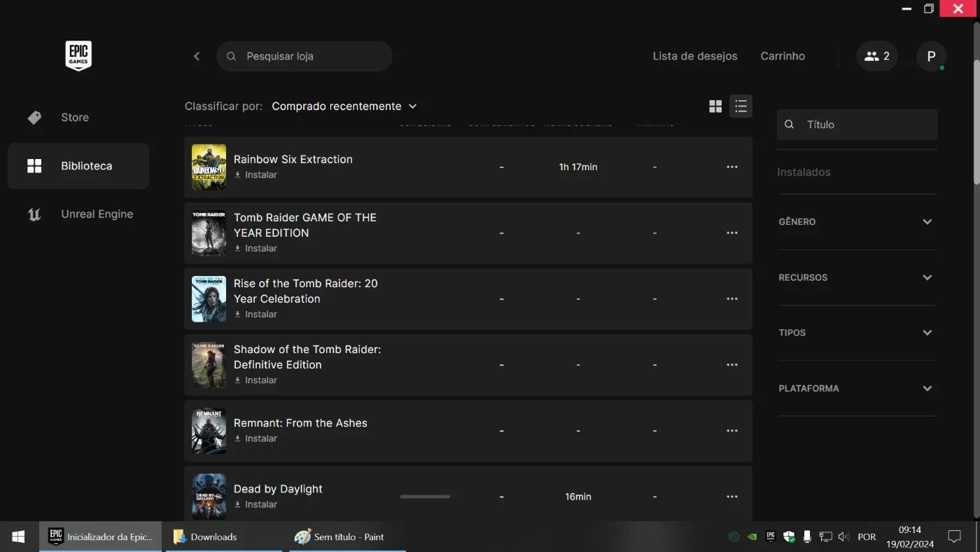The image size is (980, 552).
Task: Click the 1h 17min playtime value
Action: tap(578, 167)
